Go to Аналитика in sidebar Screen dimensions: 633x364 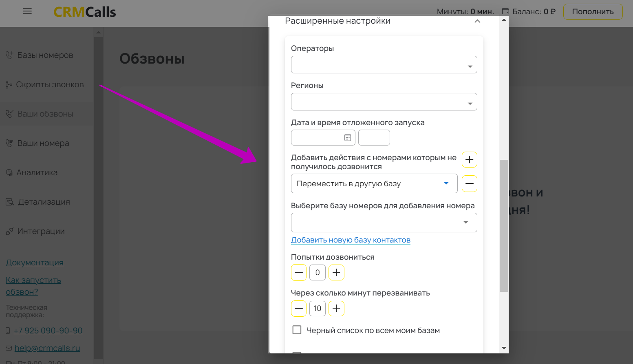[x=37, y=173]
